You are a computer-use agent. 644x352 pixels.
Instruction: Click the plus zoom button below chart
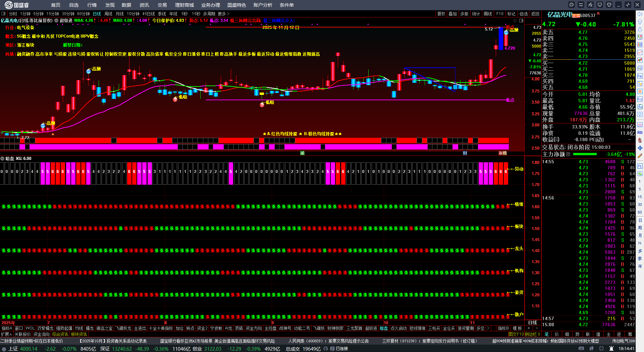[529, 328]
